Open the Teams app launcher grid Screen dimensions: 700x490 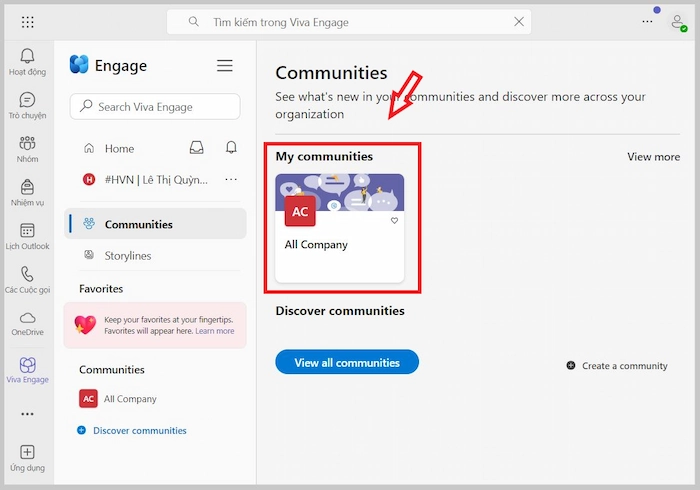click(x=28, y=22)
